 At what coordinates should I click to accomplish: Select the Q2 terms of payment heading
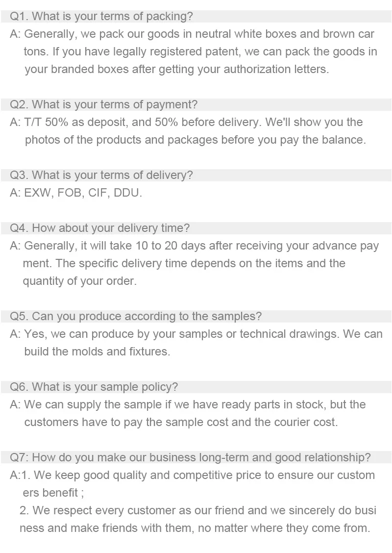104,104
